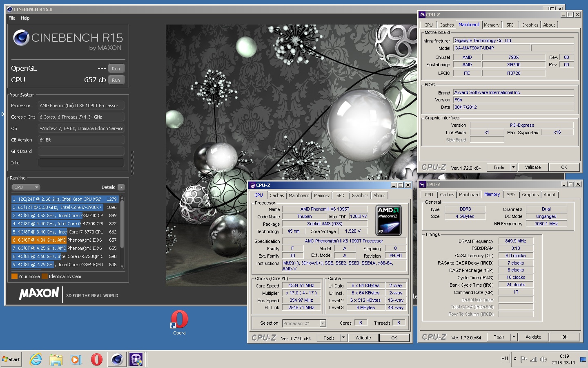The height and width of the screenshot is (368, 588).
Task: Switch to CPU-Z taskbar icon
Action: (x=136, y=359)
